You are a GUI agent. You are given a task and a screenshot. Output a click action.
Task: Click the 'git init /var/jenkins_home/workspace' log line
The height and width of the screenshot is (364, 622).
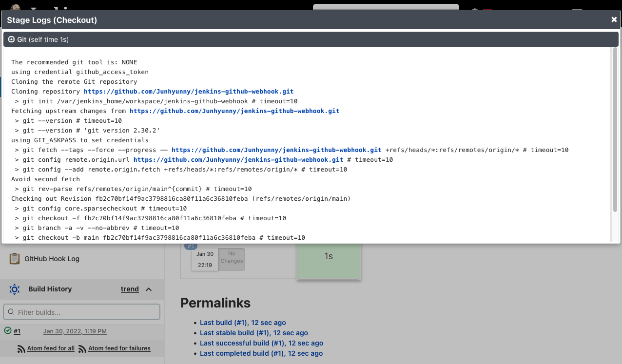(x=156, y=101)
